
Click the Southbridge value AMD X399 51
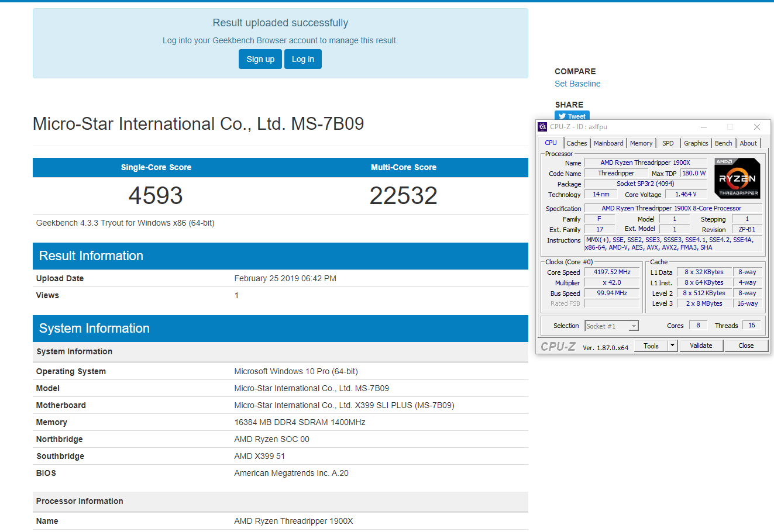pyautogui.click(x=260, y=456)
